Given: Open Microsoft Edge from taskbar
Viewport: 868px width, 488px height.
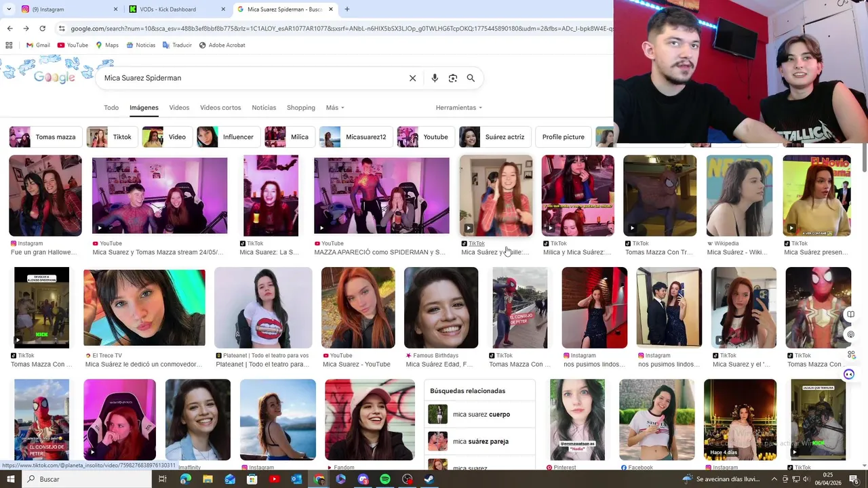Looking at the screenshot, I should click(185, 479).
